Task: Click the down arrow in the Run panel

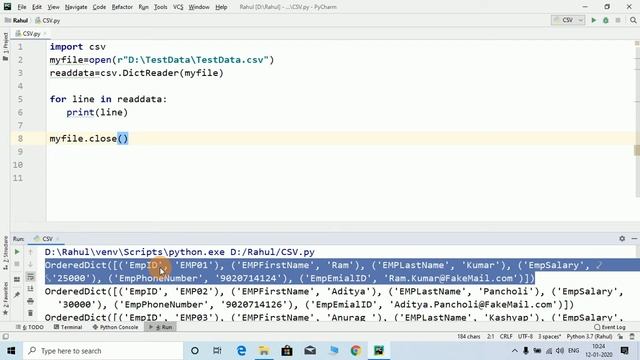Action: click(30, 264)
